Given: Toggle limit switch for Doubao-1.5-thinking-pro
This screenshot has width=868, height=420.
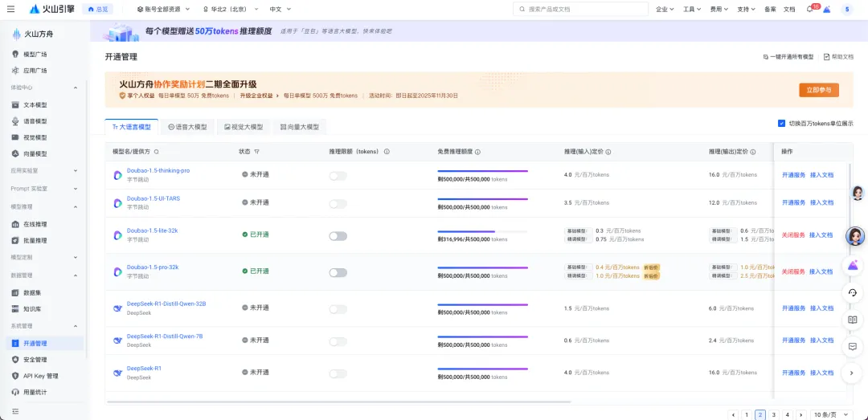Looking at the screenshot, I should tap(338, 176).
